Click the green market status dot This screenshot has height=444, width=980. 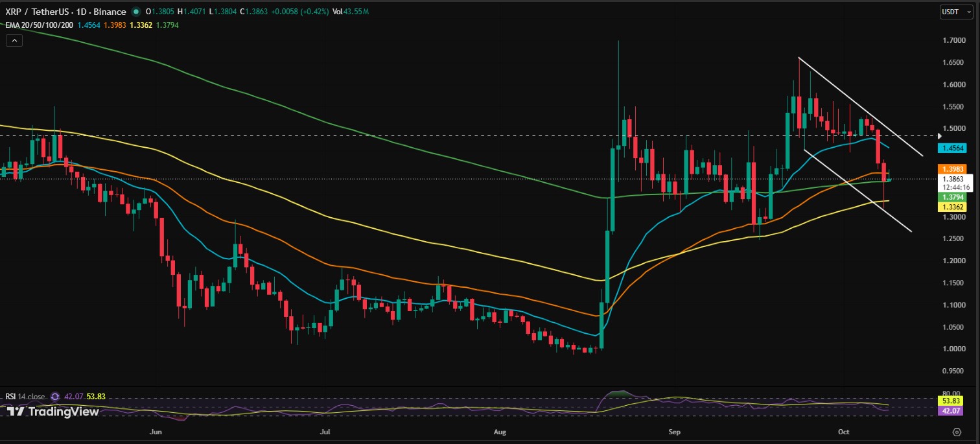click(x=135, y=12)
